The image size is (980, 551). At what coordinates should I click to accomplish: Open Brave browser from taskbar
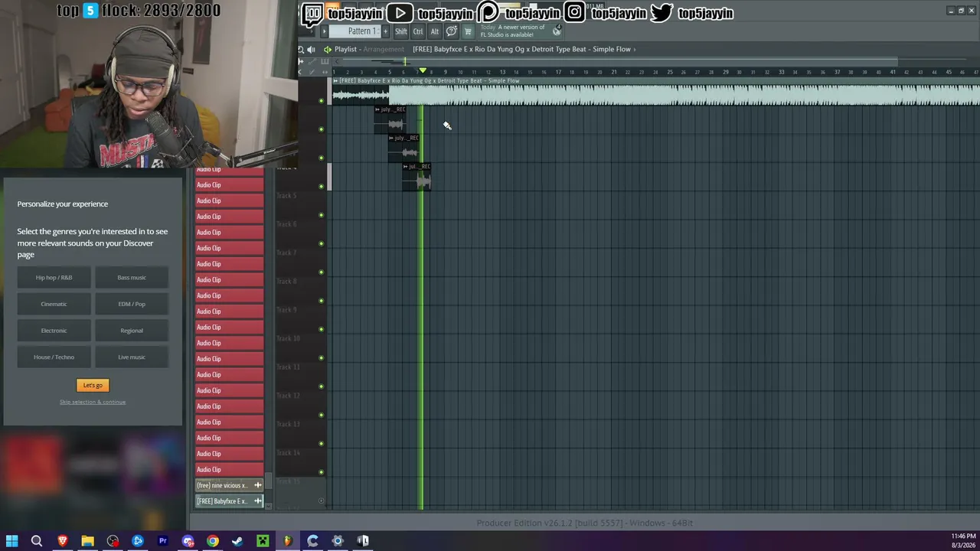pos(63,541)
